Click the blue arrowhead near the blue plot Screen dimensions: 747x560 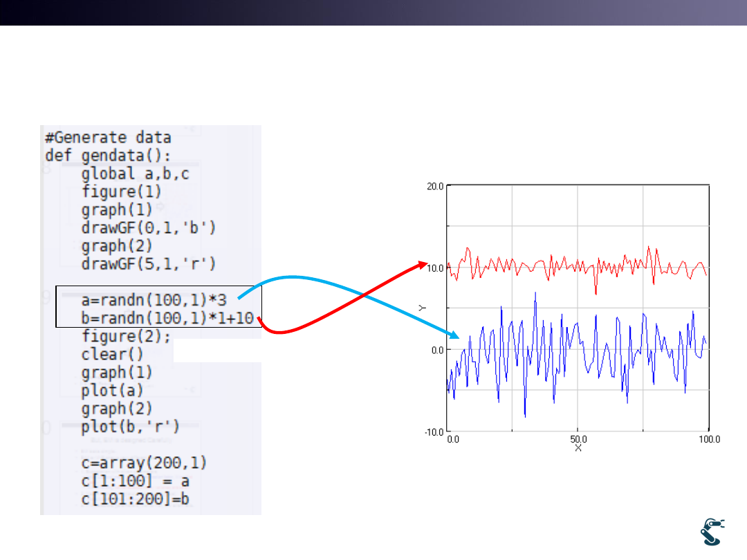coord(454,336)
